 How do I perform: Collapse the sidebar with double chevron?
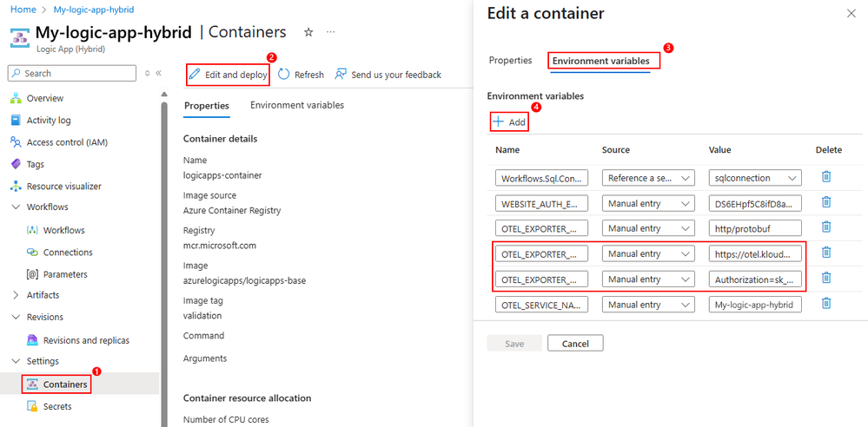(x=158, y=74)
